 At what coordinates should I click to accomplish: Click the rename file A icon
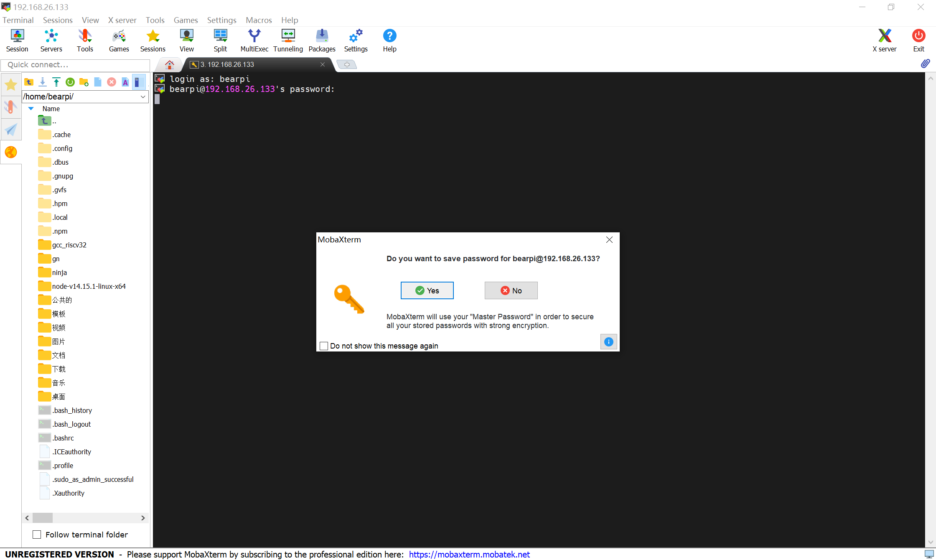point(125,82)
